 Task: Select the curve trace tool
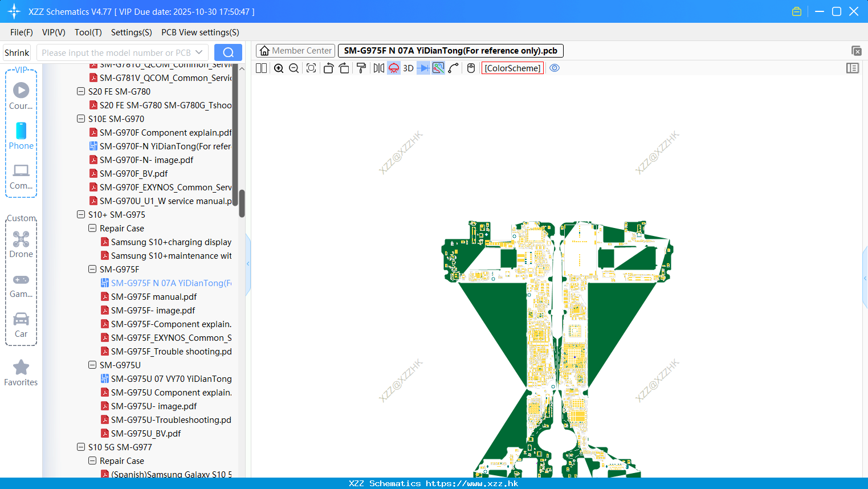(x=454, y=68)
